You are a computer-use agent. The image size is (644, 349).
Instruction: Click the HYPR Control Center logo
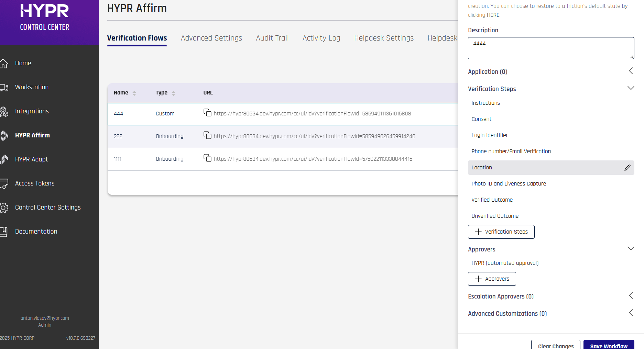tap(45, 17)
